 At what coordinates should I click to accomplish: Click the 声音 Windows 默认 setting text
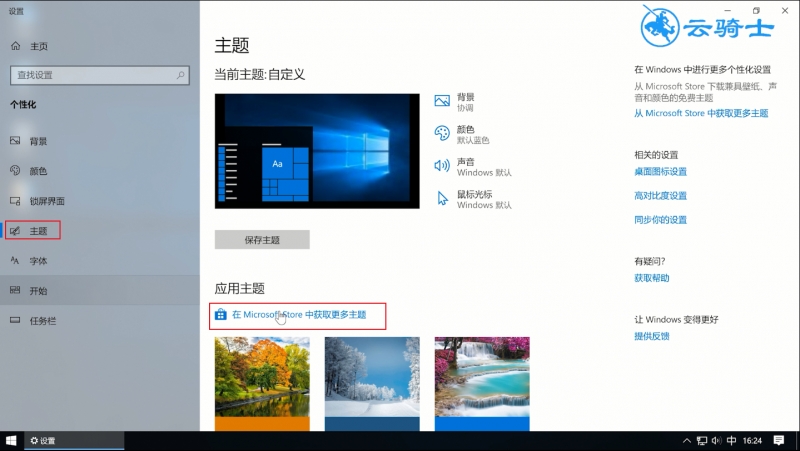484,167
